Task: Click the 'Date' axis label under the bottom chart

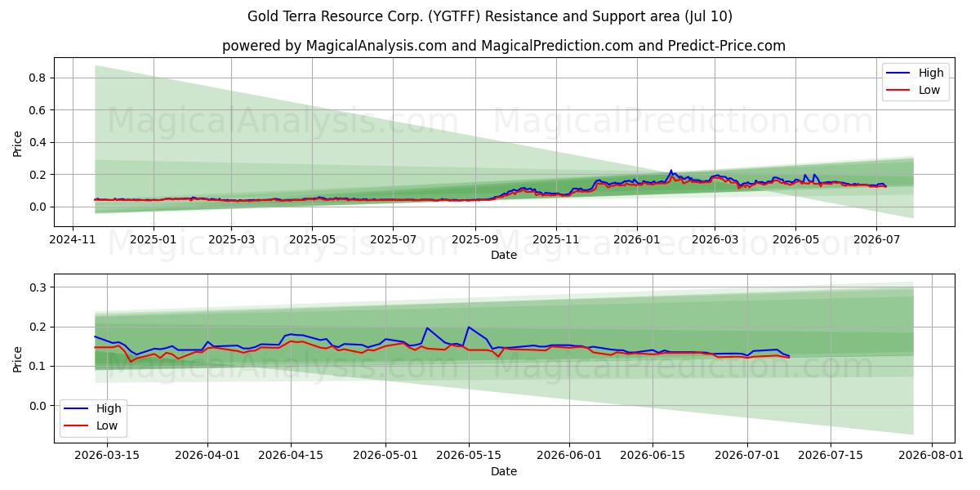Action: (504, 471)
